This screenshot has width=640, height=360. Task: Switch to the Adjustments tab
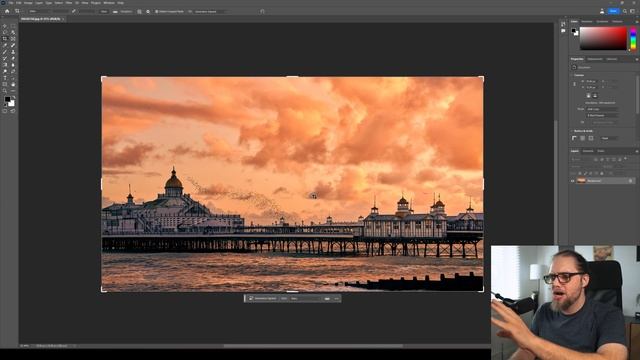tap(595, 59)
